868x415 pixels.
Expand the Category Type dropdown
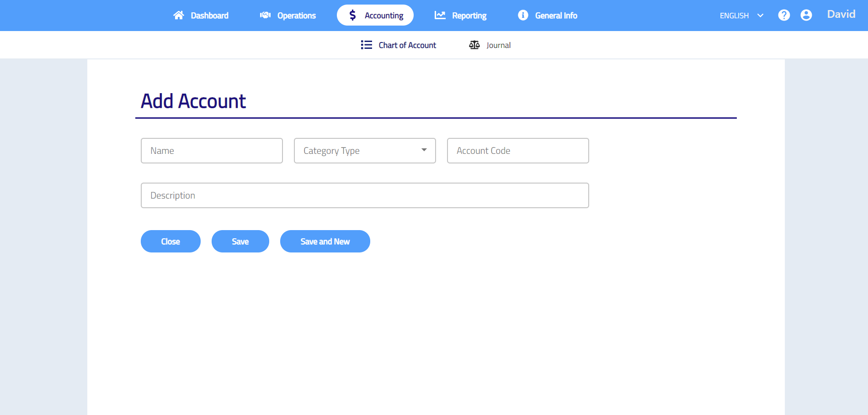coord(365,151)
